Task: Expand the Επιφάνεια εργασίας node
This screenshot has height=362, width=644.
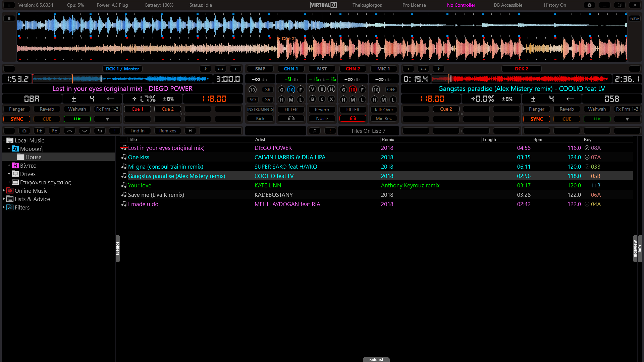Action: pos(9,182)
